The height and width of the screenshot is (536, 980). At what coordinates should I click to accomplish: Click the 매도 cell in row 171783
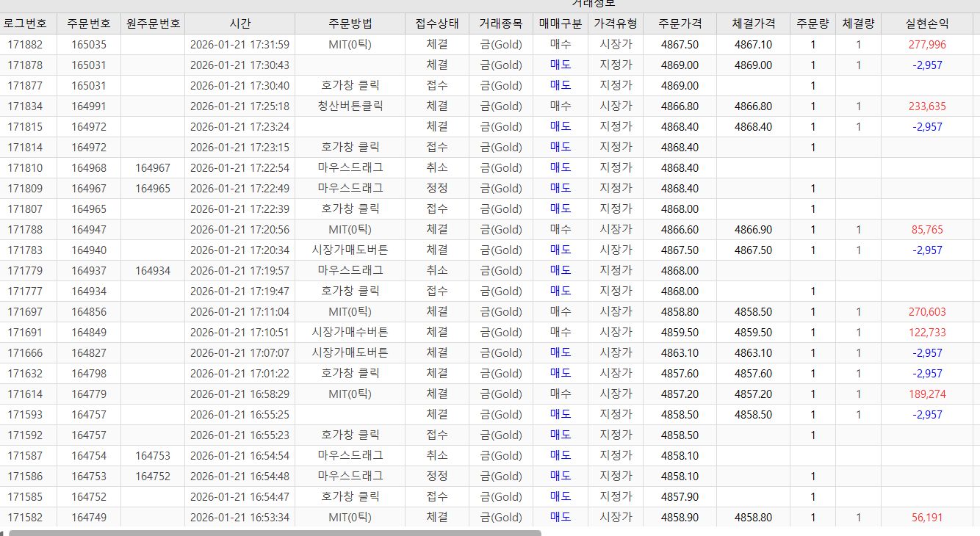click(561, 250)
